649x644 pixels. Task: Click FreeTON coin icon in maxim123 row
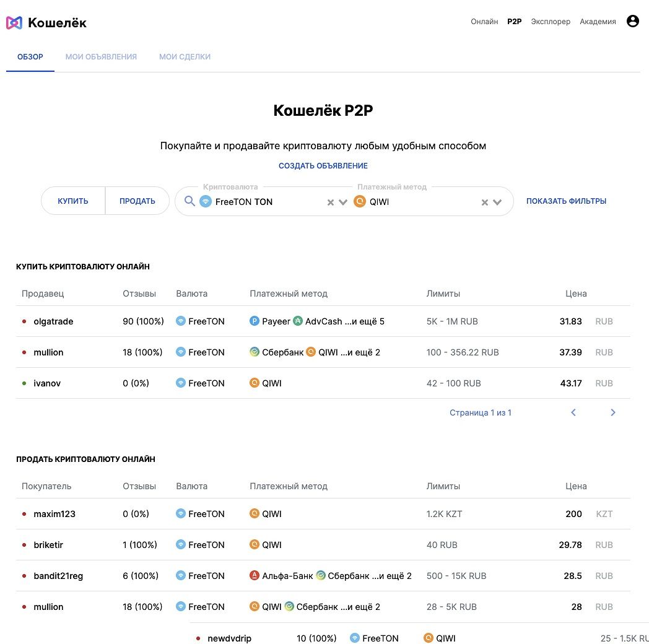[x=181, y=513]
